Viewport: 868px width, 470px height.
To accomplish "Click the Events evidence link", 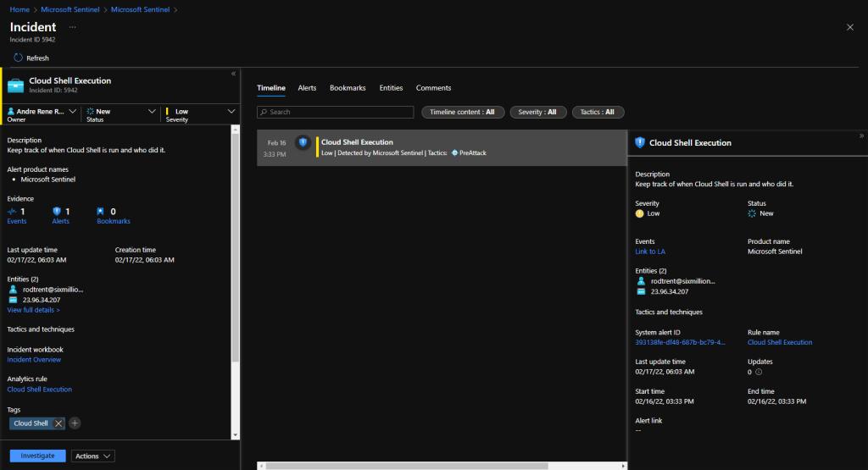I will [x=17, y=221].
